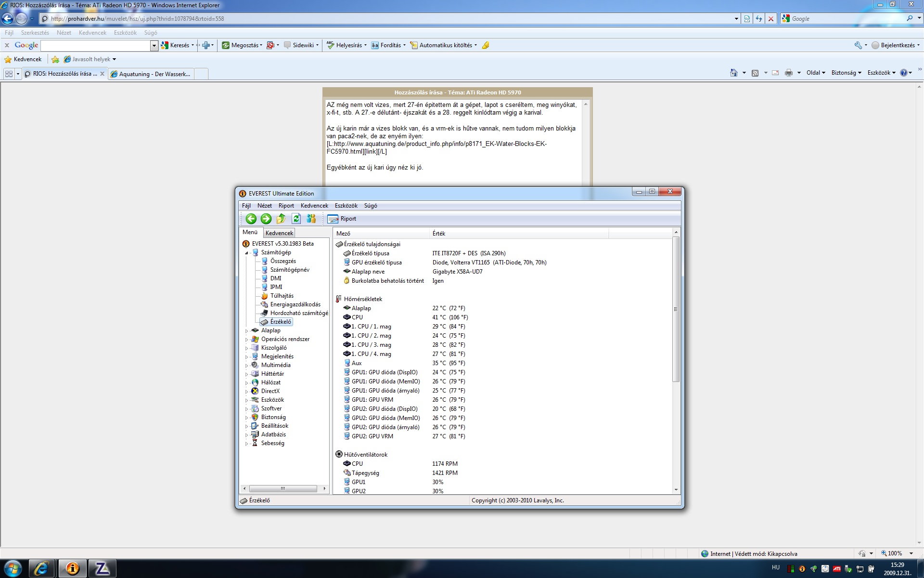924x578 pixels.
Task: Expand the Kiszolgáló tree node
Action: [x=247, y=348]
